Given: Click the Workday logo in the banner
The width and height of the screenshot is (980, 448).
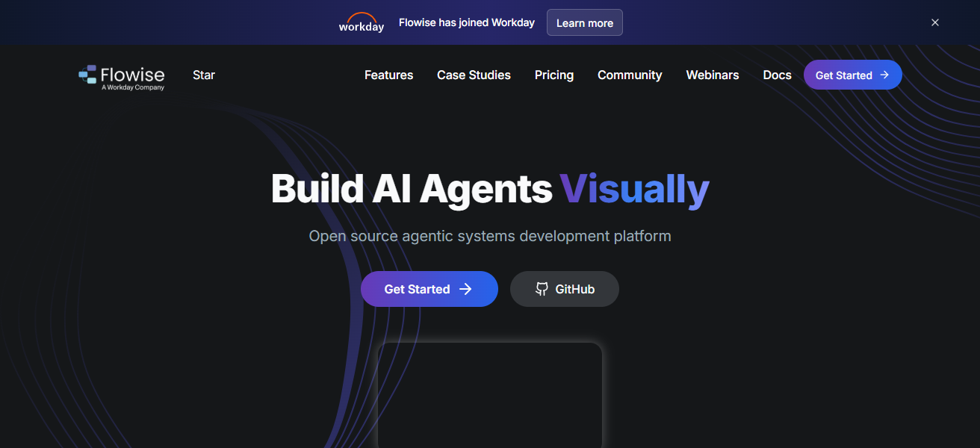Looking at the screenshot, I should [x=362, y=22].
